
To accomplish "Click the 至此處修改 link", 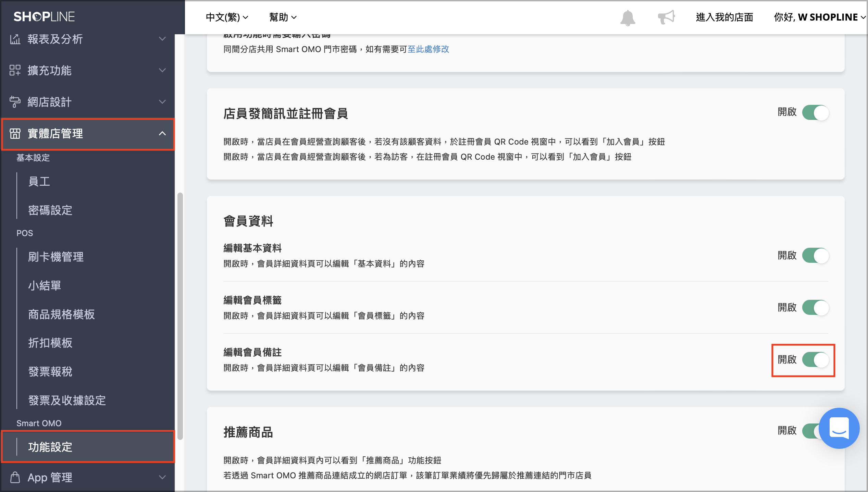I will pyautogui.click(x=428, y=49).
